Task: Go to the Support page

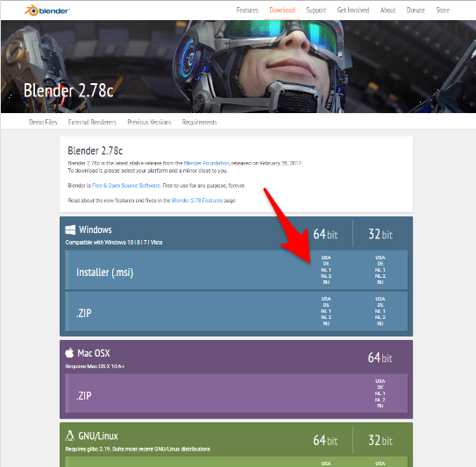Action: [316, 11]
